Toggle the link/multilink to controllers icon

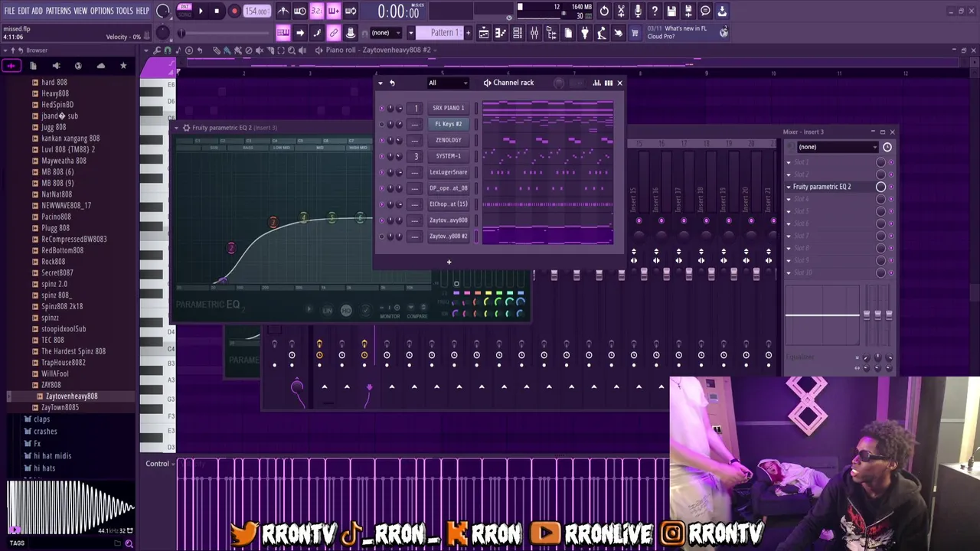click(334, 33)
